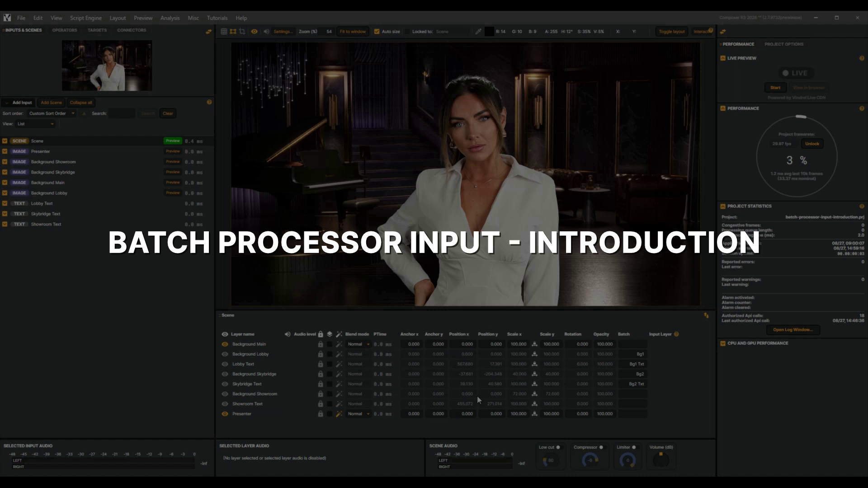Click the crop tool icon in preview toolbar
Image resolution: width=868 pixels, height=488 pixels.
tap(242, 32)
